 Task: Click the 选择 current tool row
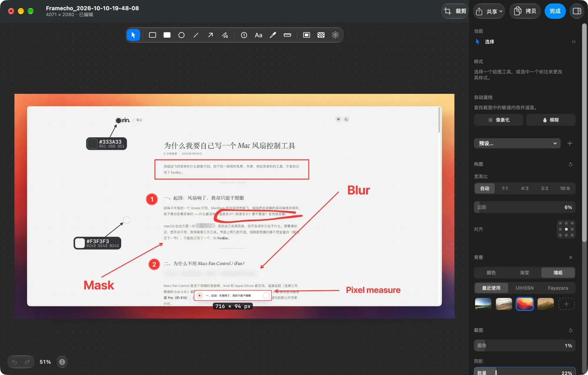tap(524, 42)
